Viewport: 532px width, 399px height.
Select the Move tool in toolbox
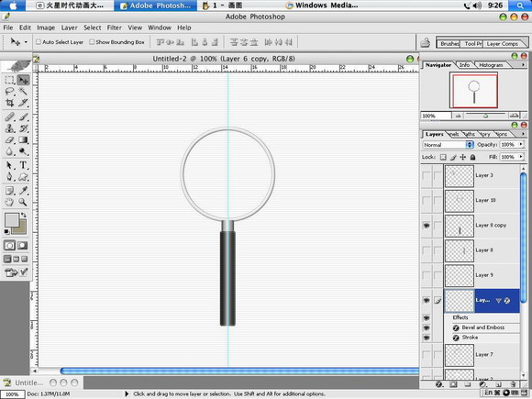(x=23, y=80)
